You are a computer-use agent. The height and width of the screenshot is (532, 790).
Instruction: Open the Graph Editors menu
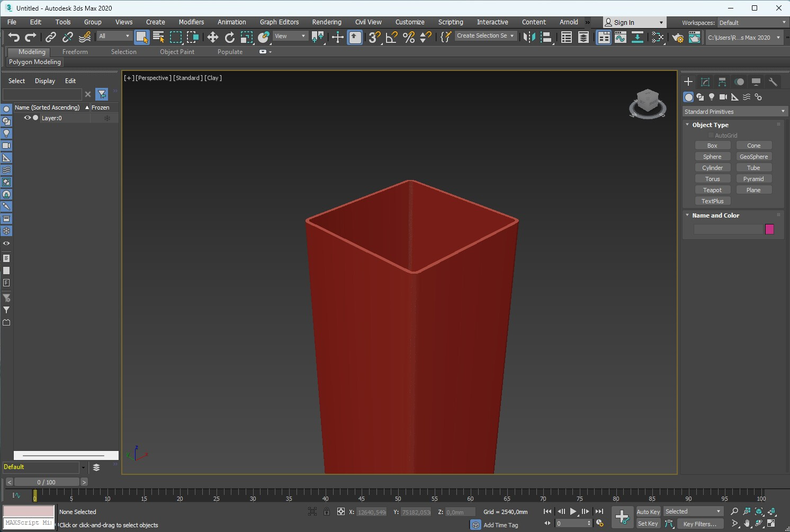click(x=279, y=22)
